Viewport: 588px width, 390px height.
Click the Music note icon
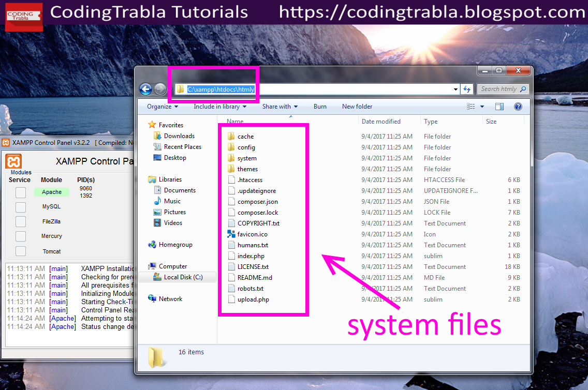[x=157, y=201]
